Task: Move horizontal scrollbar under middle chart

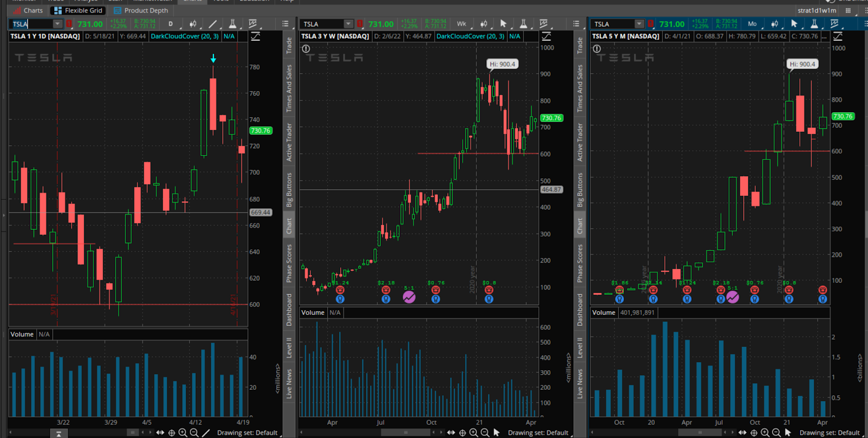Action: pos(405,433)
